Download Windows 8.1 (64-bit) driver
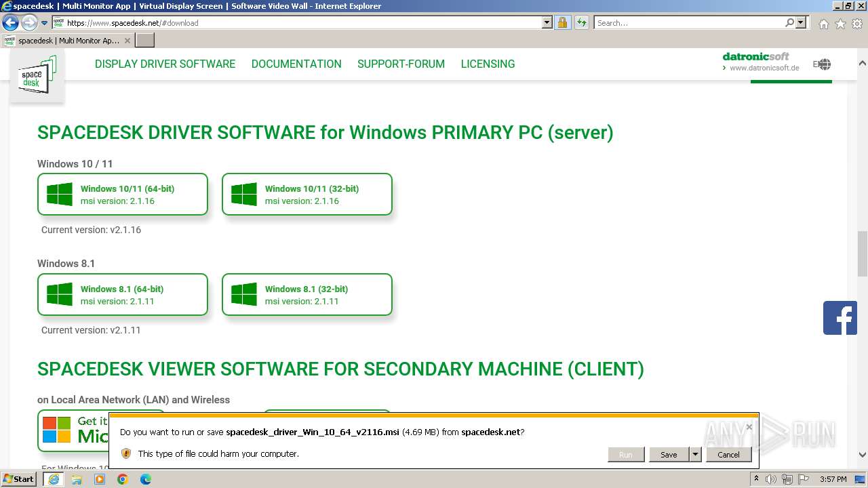 (123, 295)
